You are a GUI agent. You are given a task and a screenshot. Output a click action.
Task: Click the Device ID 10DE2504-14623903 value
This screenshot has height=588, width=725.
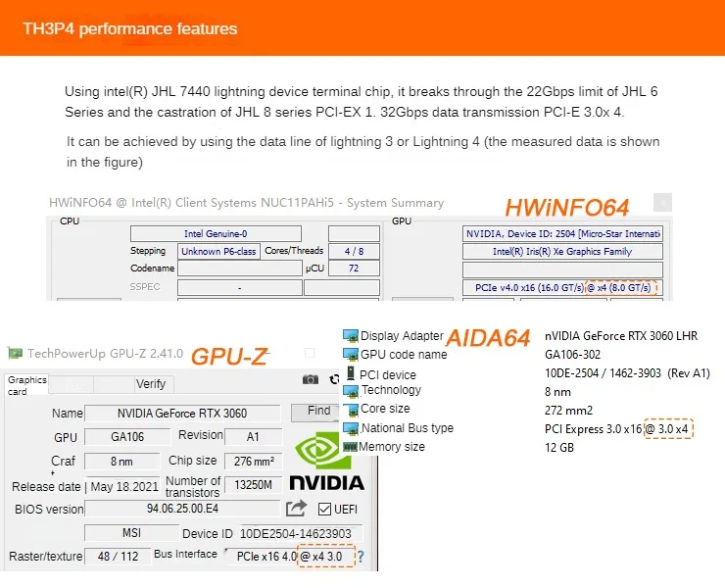tap(296, 533)
